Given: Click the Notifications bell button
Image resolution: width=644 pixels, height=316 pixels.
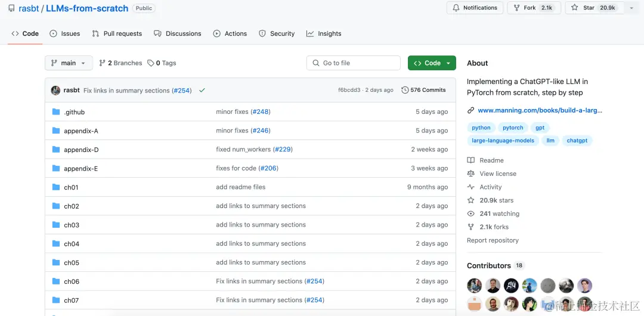Looking at the screenshot, I should (x=475, y=8).
